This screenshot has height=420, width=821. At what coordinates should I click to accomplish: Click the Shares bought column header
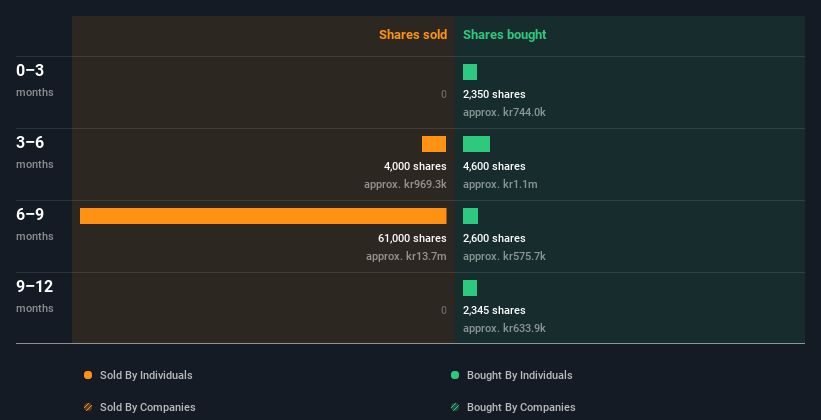(504, 35)
